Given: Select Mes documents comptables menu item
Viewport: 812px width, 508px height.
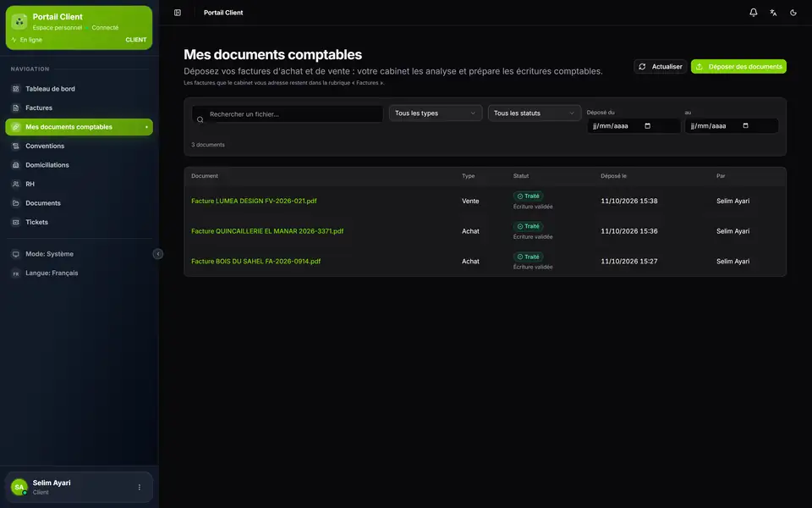Looking at the screenshot, I should pyautogui.click(x=79, y=127).
